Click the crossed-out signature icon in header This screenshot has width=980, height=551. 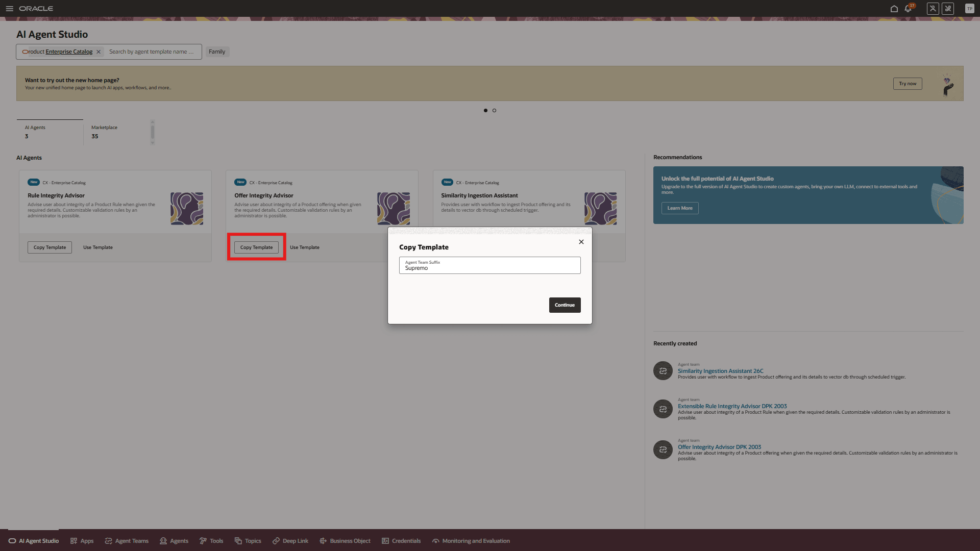[948, 9]
